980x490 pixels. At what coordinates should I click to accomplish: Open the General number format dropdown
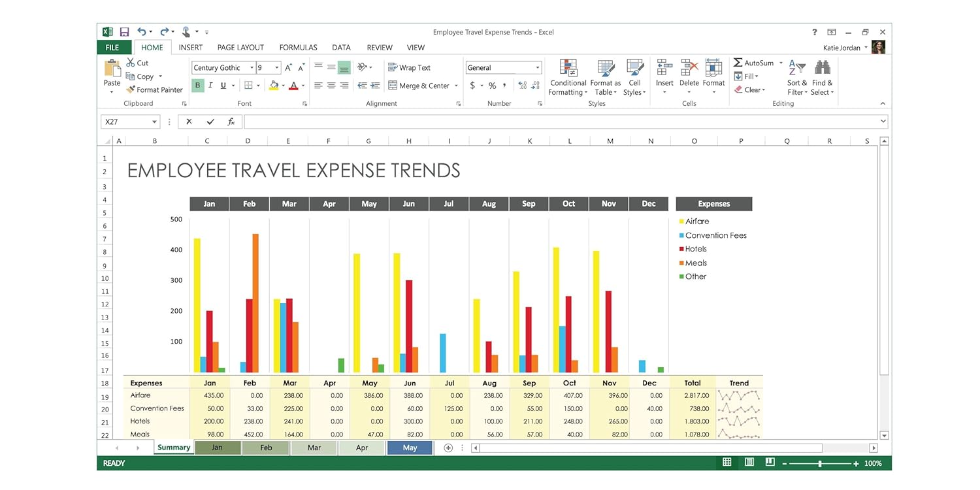[x=538, y=68]
